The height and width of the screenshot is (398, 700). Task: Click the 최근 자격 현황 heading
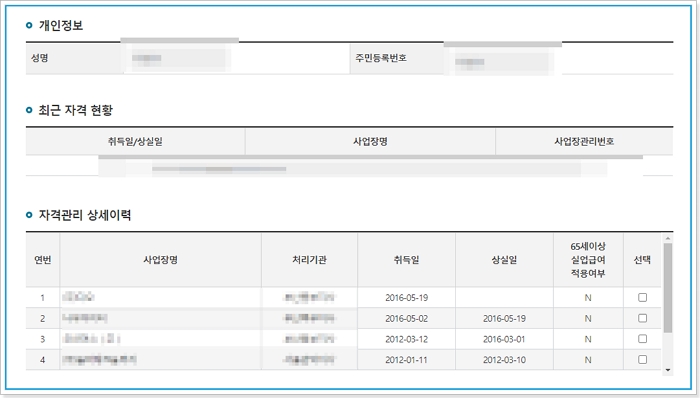tap(75, 110)
